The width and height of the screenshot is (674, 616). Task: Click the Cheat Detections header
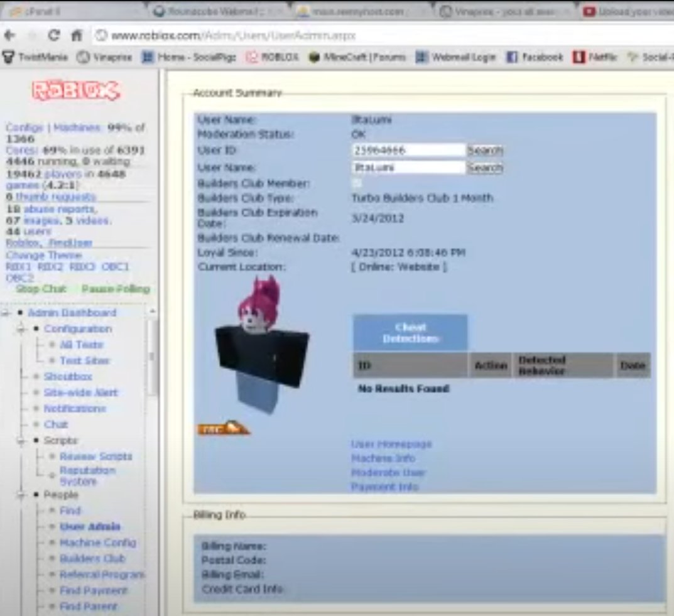(411, 332)
